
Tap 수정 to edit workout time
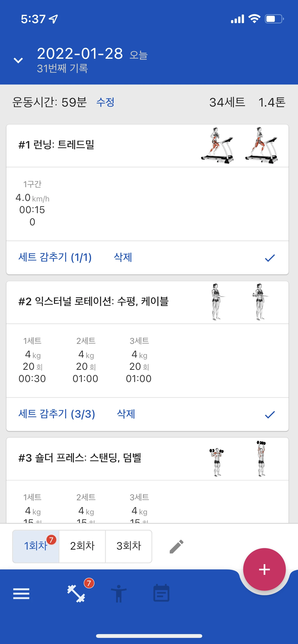[x=105, y=102]
